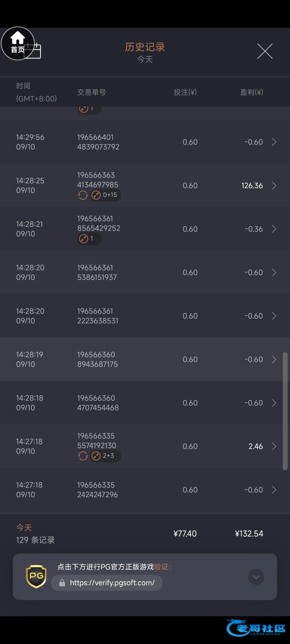Tap free spin icon on 14:28:25 record
Viewport: 290px width, 644px height.
pos(83,195)
